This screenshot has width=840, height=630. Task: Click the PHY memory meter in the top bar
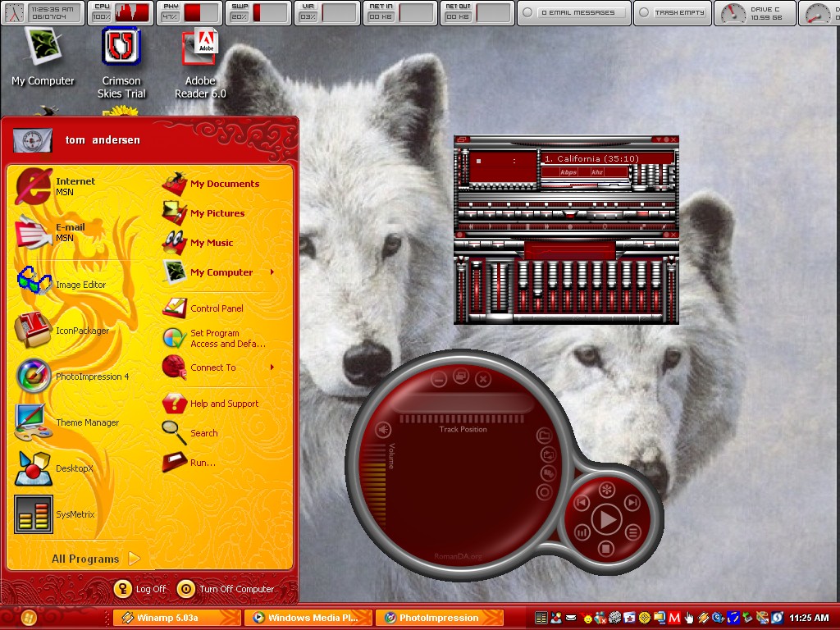coord(189,13)
